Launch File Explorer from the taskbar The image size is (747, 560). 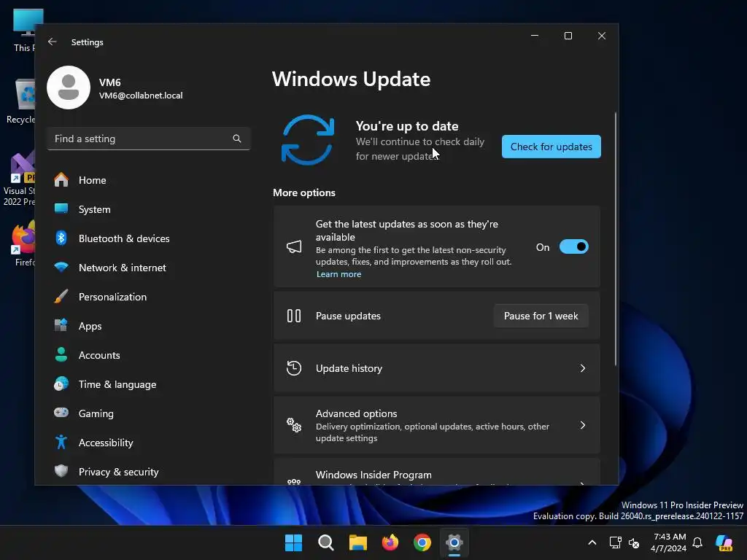click(x=357, y=542)
